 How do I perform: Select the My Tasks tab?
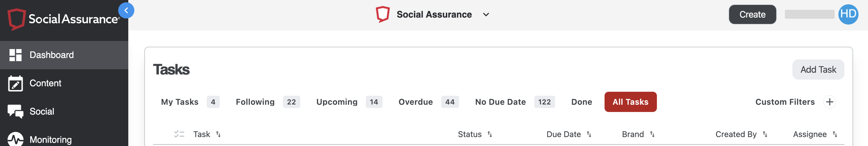[179, 102]
